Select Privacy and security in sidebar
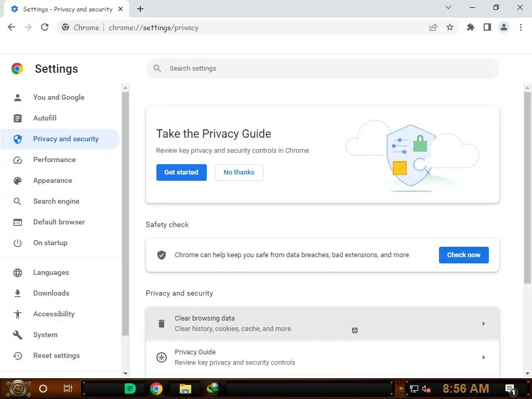Screen dimensions: 532x399 [60, 139]
